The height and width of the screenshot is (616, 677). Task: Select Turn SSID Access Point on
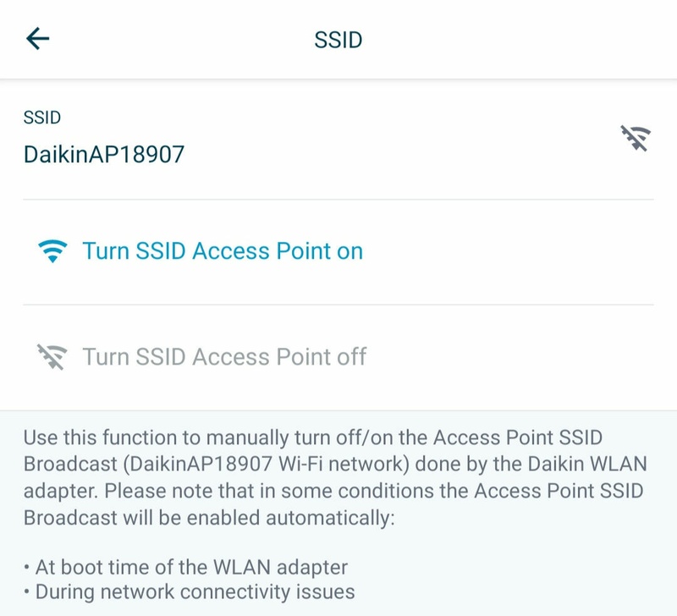222,251
